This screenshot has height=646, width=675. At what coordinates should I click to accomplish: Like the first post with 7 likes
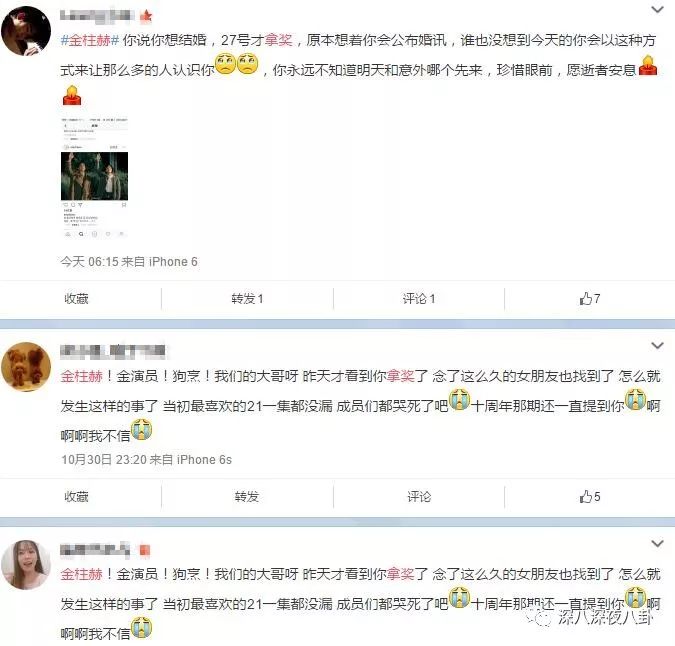pos(589,298)
